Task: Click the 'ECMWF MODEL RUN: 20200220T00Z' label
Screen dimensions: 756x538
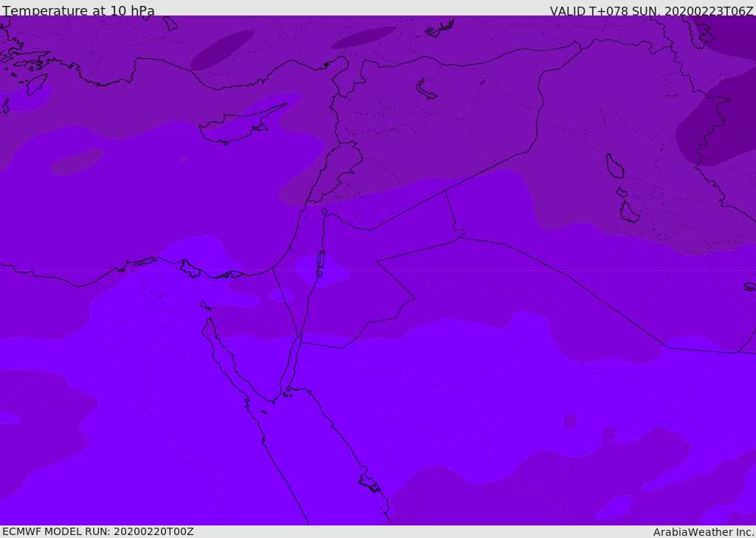Action: (98, 531)
